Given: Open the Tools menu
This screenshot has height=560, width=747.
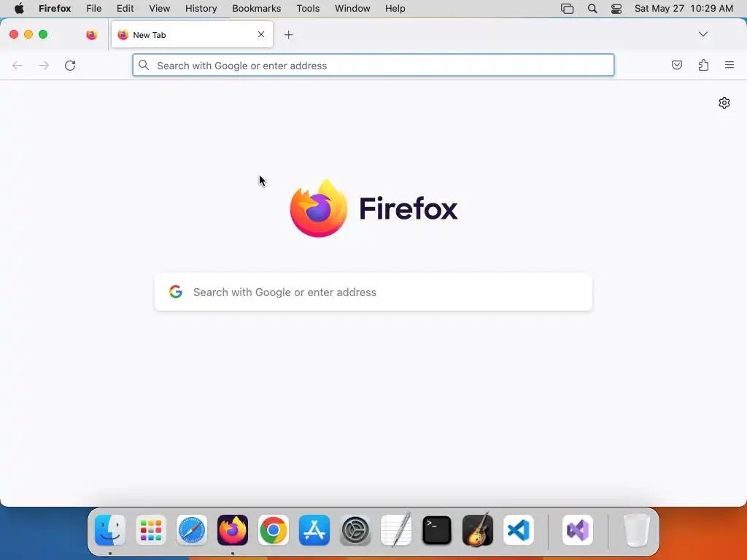Looking at the screenshot, I should 309,9.
